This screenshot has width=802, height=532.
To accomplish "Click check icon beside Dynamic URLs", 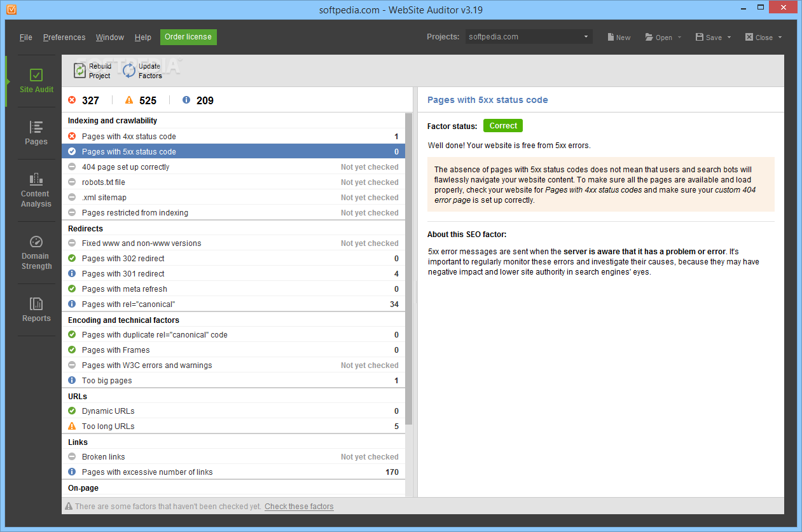I will pyautogui.click(x=72, y=411).
